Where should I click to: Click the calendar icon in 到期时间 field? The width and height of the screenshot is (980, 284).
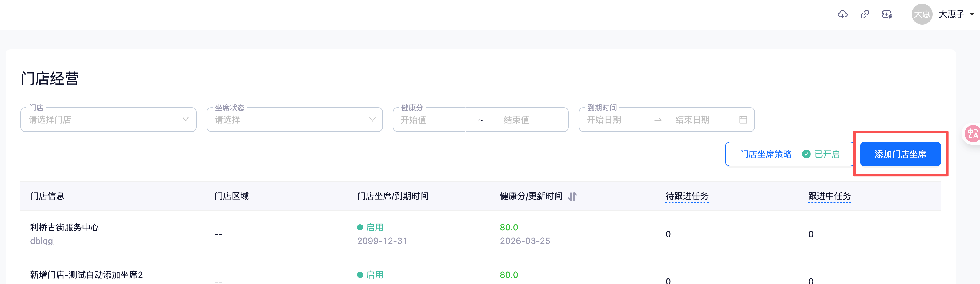tap(743, 120)
